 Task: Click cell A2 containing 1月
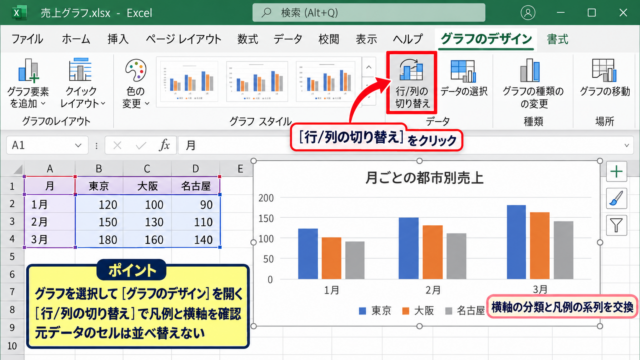50,204
